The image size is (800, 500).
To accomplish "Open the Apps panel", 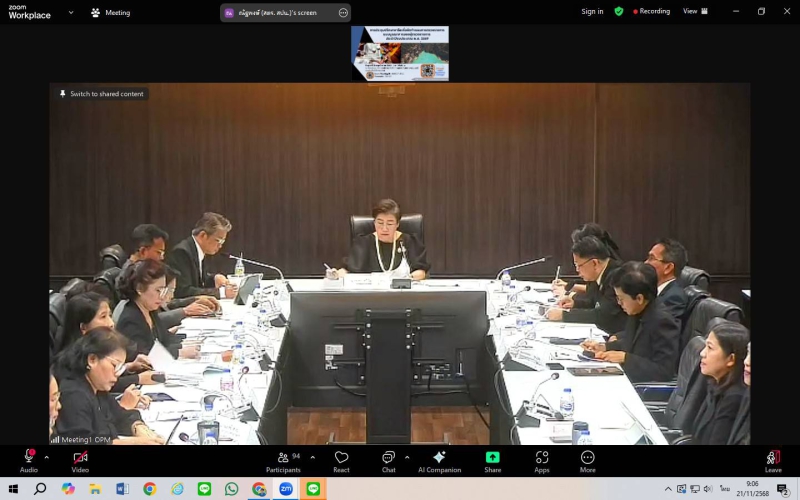I will point(542,459).
